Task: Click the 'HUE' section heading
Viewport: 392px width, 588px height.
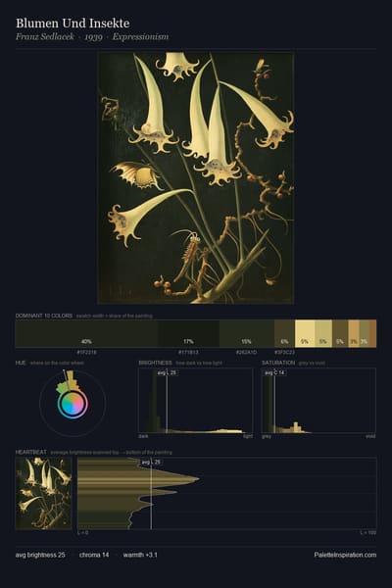Action: pyautogui.click(x=21, y=363)
